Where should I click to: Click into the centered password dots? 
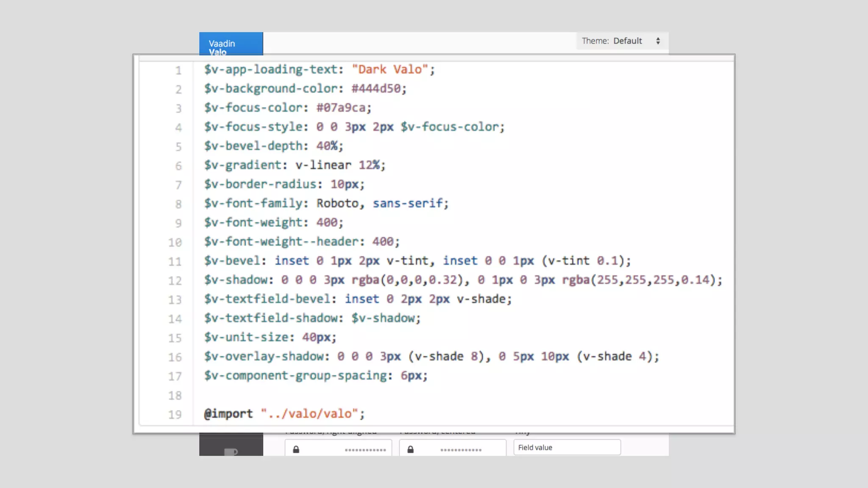tap(461, 450)
